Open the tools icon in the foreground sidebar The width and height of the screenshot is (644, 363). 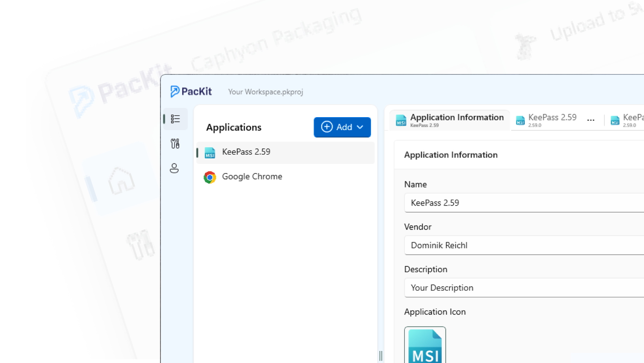[175, 144]
